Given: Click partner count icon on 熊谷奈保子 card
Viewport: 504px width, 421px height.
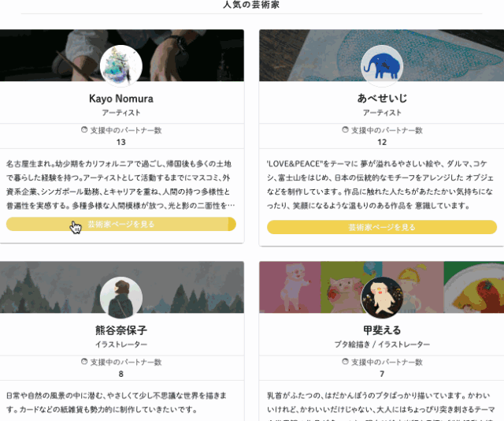Looking at the screenshot, I should (x=84, y=361).
